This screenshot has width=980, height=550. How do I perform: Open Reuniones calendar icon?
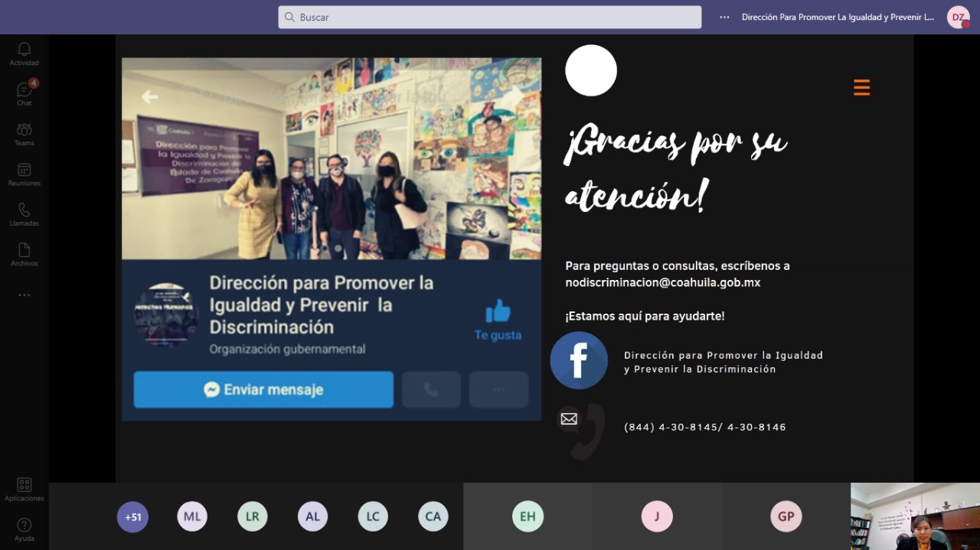24,174
